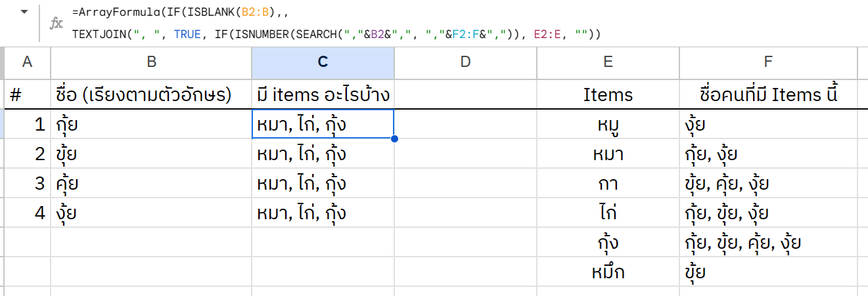
Task: Select cell with name กุ้ย in column B
Action: coord(151,124)
